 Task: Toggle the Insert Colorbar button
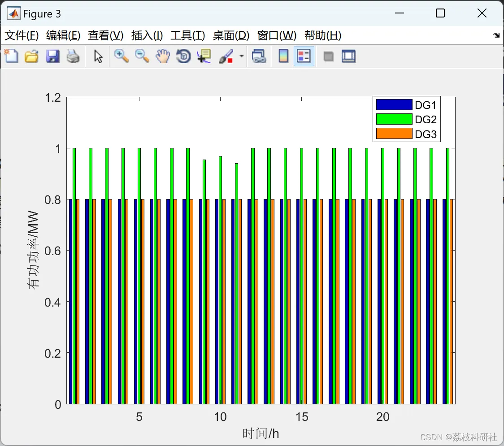[283, 56]
